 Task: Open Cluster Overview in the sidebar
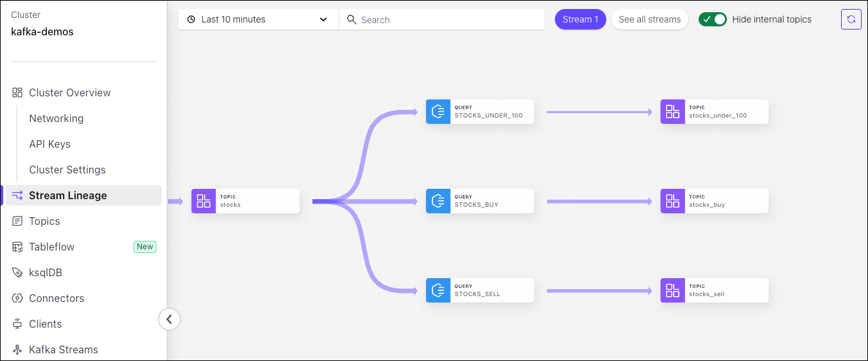69,92
